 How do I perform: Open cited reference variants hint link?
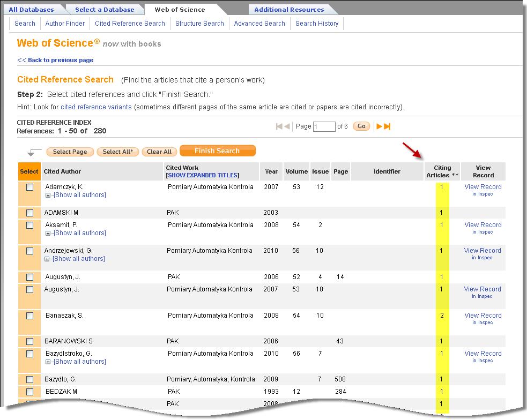96,107
